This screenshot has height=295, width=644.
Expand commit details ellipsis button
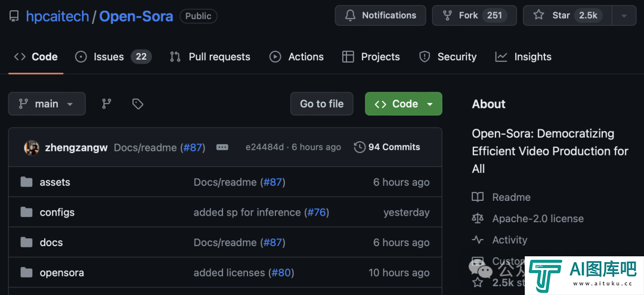click(222, 147)
